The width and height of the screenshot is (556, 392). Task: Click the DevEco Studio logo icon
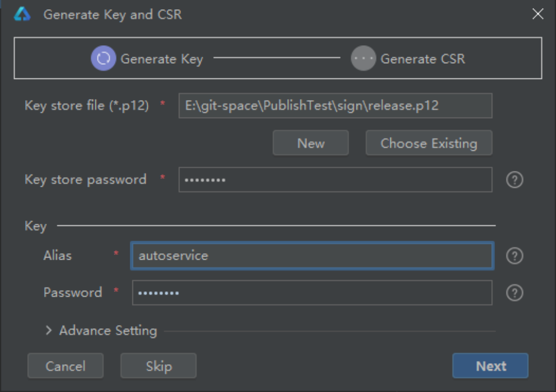pyautogui.click(x=22, y=15)
